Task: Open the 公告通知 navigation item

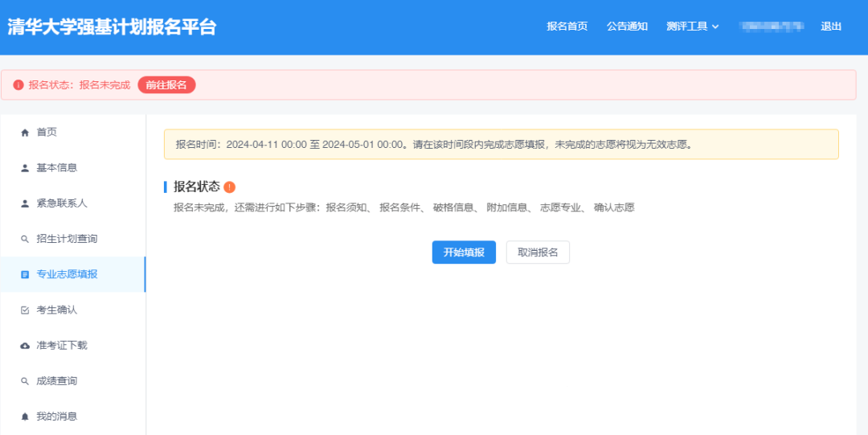Action: coord(627,27)
